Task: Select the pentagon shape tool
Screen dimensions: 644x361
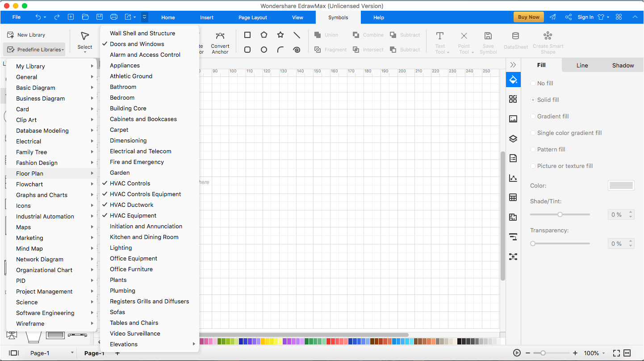Action: [264, 35]
